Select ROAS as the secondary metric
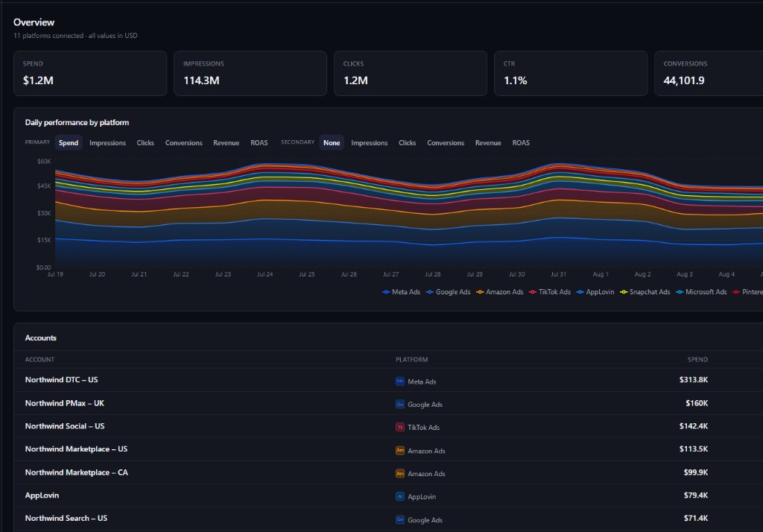 coord(521,142)
